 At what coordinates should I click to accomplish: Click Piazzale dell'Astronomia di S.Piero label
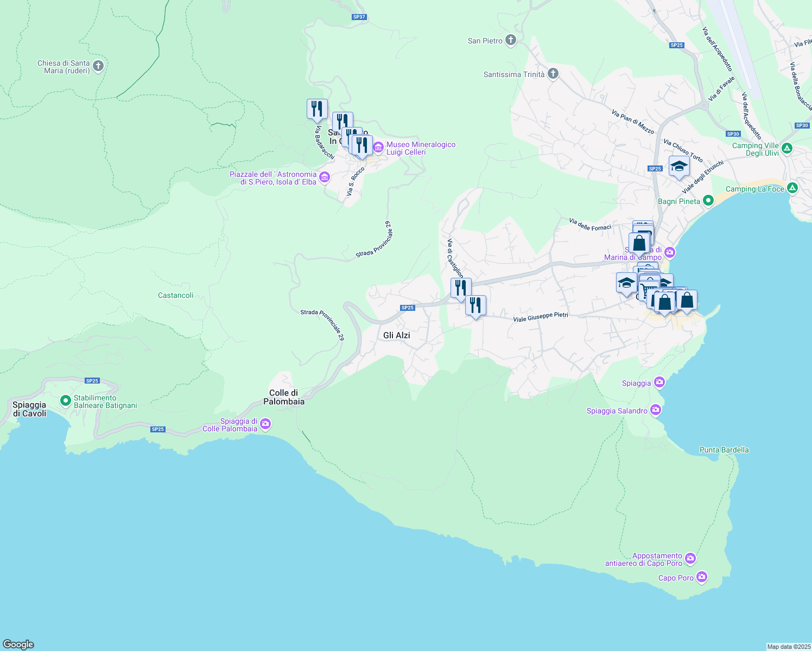pyautogui.click(x=273, y=178)
